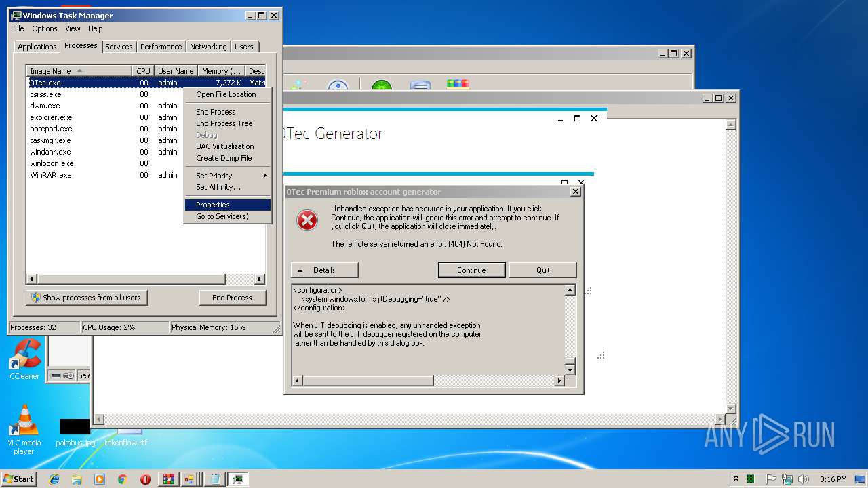Image resolution: width=868 pixels, height=488 pixels.
Task: Select the windanr.exe process row
Action: point(105,152)
